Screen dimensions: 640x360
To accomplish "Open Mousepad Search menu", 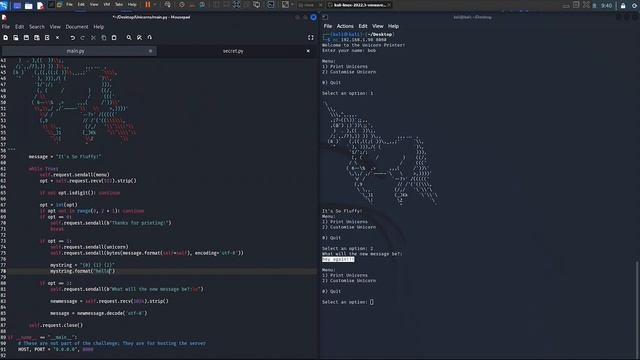I will [37, 27].
